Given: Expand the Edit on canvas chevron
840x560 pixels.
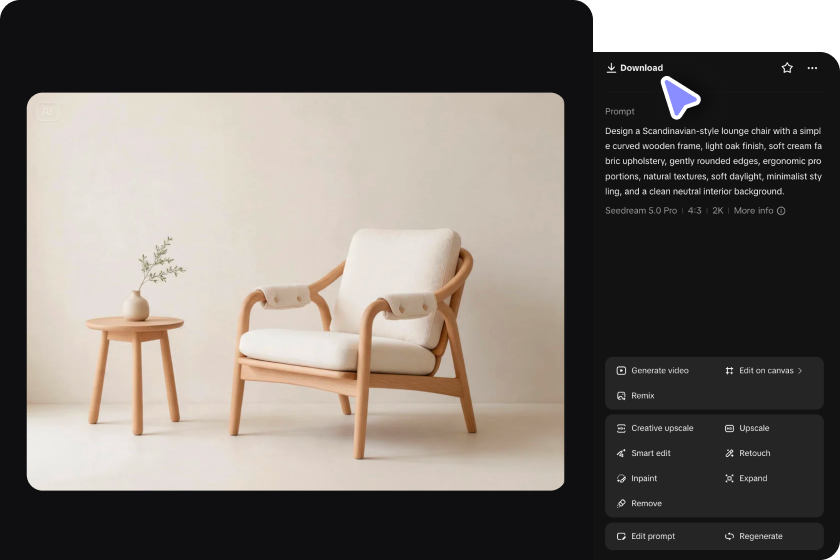Looking at the screenshot, I should click(x=800, y=370).
